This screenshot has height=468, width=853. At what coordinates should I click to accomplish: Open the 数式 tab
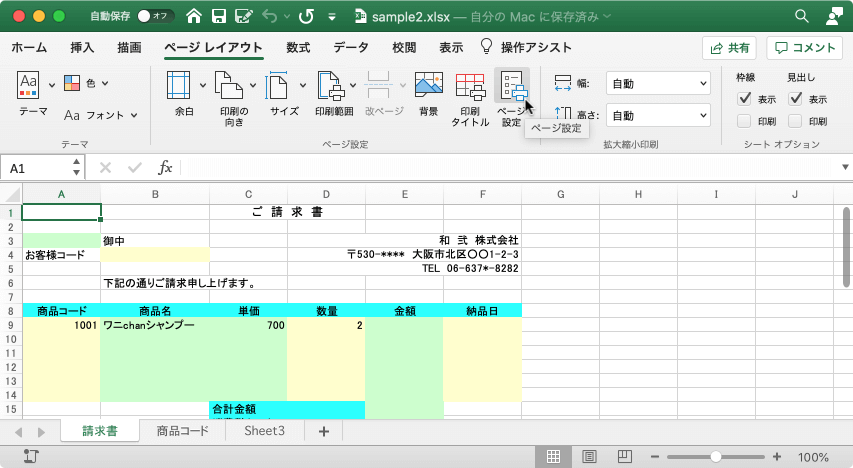(298, 48)
